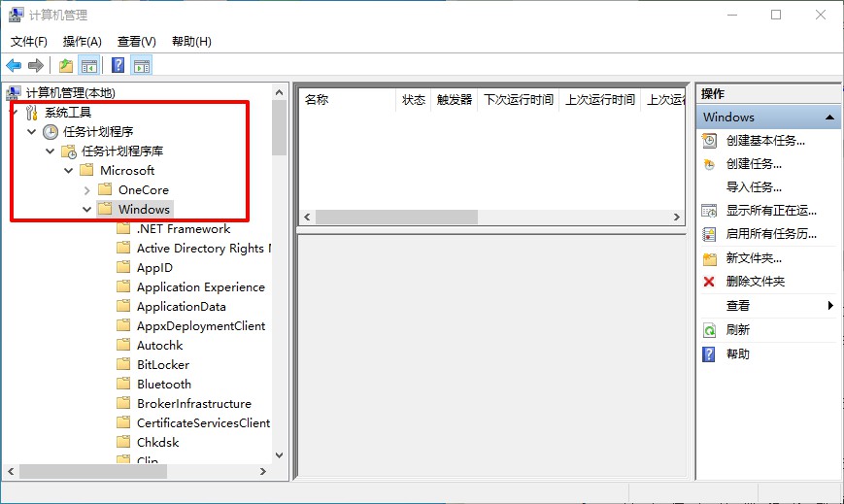Click the blue Help question mark toolbar icon
The width and height of the screenshot is (844, 504).
pos(118,65)
